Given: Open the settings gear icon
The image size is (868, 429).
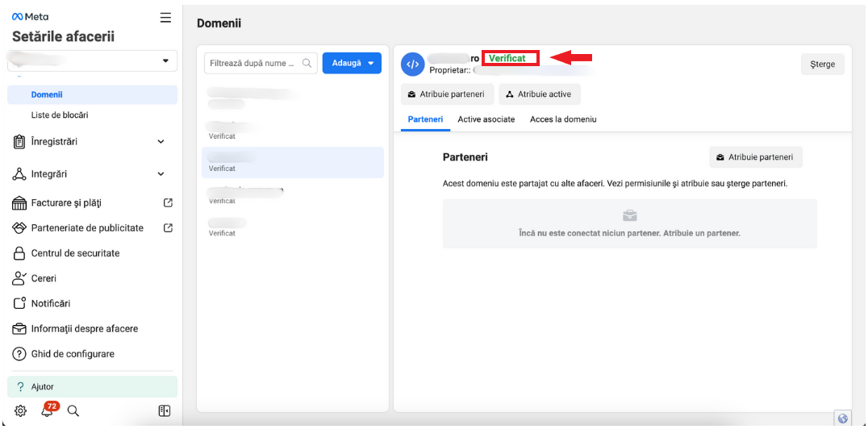Looking at the screenshot, I should point(21,410).
